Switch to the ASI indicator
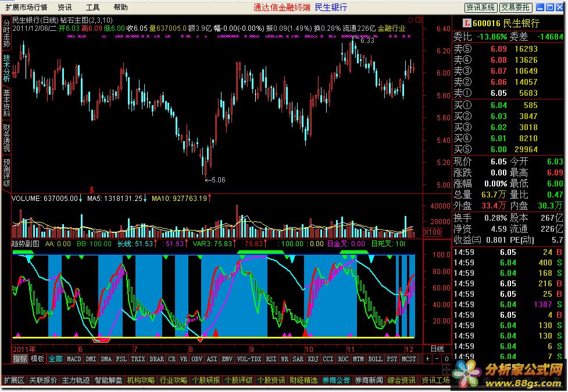 coord(212,359)
